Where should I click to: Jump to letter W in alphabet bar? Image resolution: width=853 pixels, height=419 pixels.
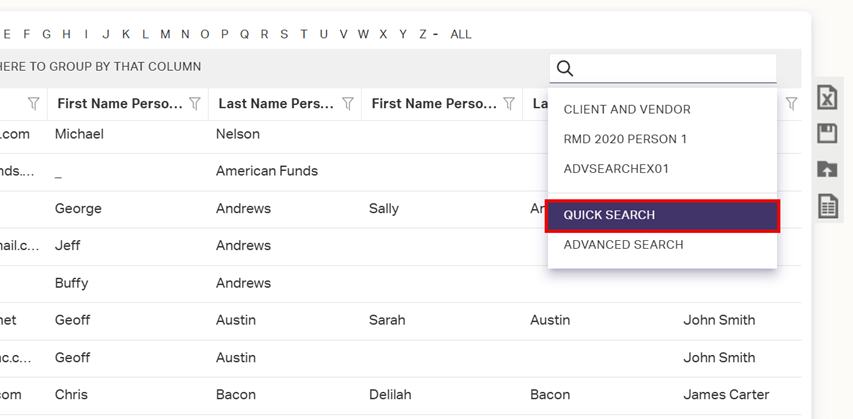363,34
